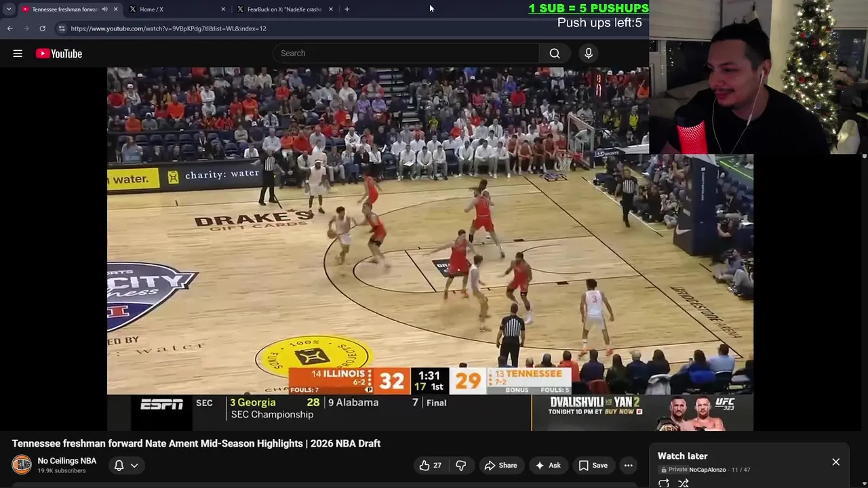Start voice search with microphone icon
The height and width of the screenshot is (488, 868).
coord(589,54)
